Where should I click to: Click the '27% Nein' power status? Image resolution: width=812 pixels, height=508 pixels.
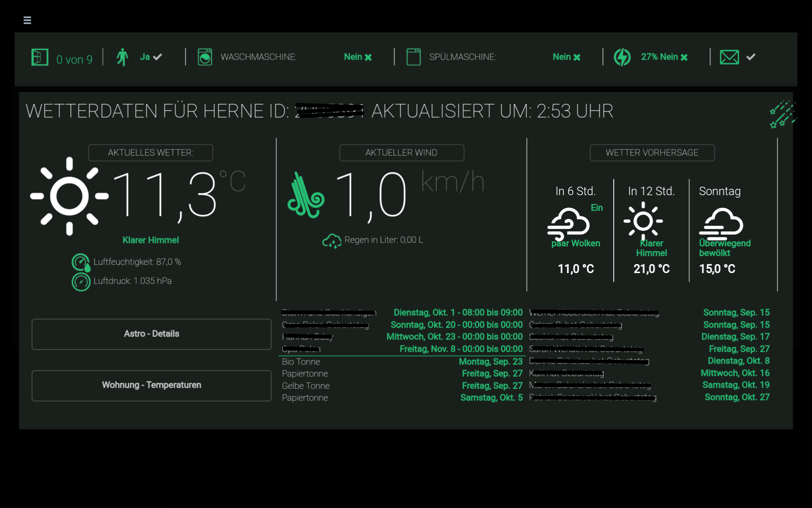[664, 57]
